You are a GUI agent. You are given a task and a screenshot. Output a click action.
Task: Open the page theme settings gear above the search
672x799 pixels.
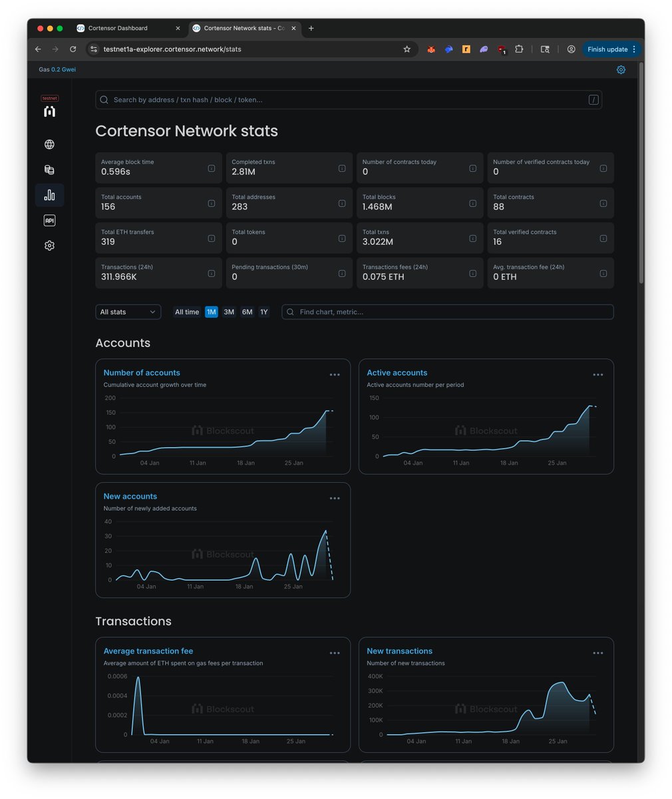[x=621, y=69]
